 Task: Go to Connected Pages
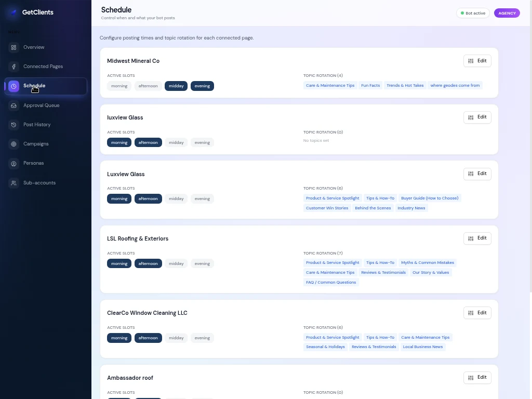pos(46,66)
